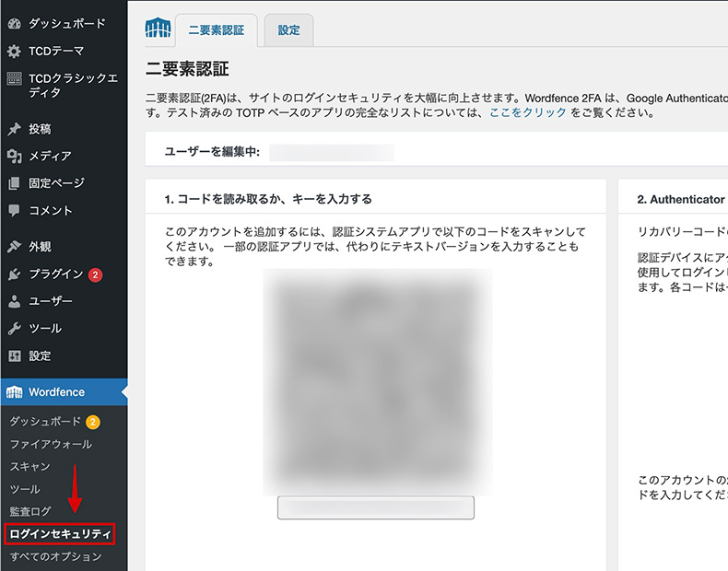Click the blurred QR code image
Image resolution: width=728 pixels, height=571 pixels.
(378, 382)
